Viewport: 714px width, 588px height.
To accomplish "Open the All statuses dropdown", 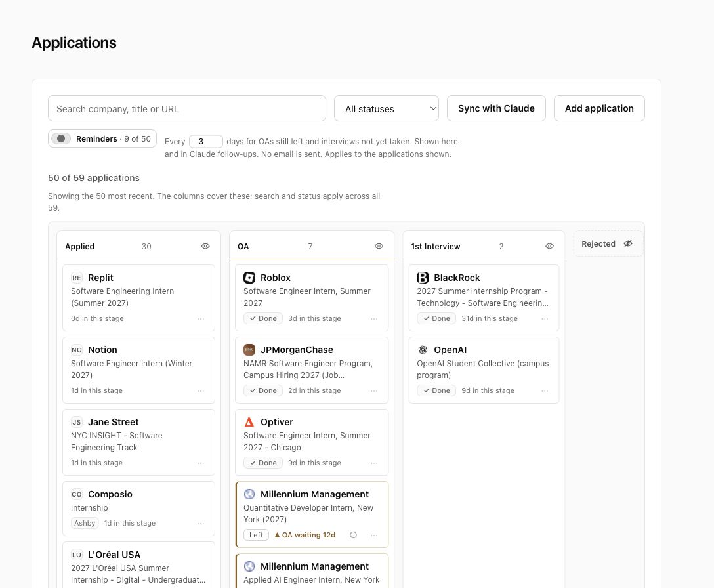I will (x=386, y=108).
